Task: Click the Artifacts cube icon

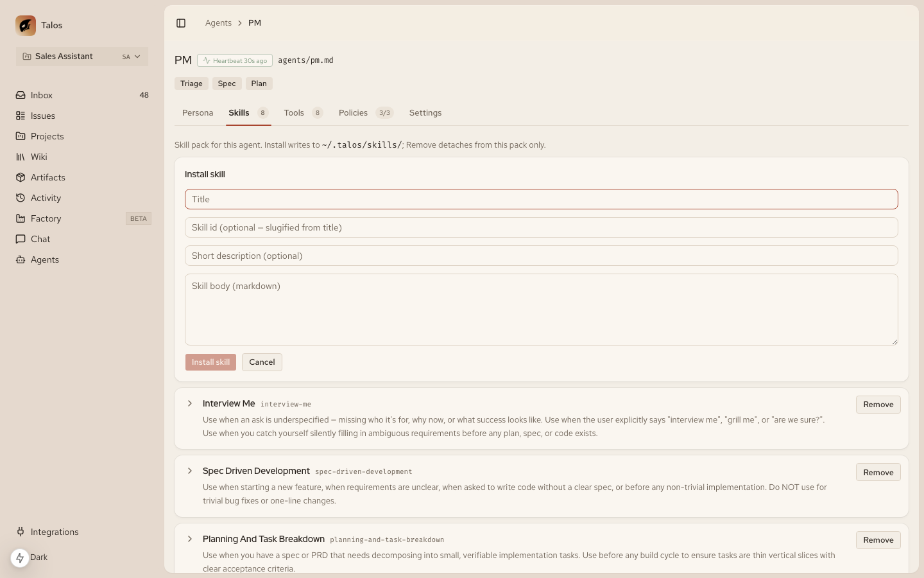Action: 21,177
